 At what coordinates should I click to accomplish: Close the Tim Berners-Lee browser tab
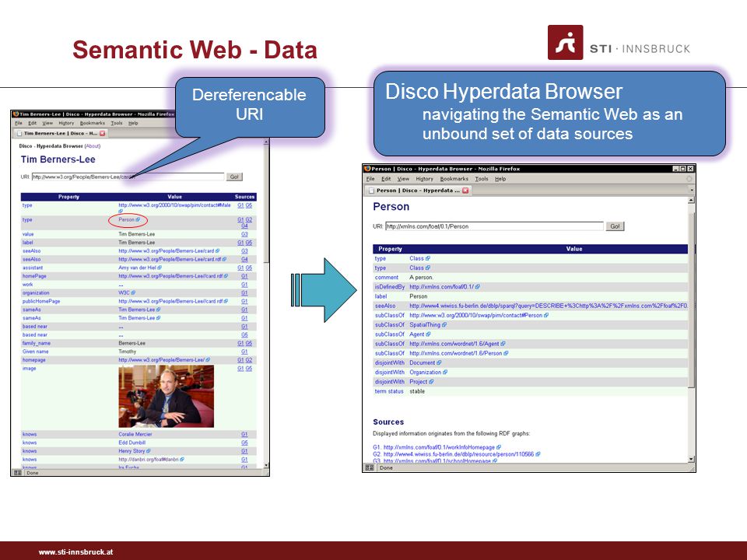tap(103, 133)
